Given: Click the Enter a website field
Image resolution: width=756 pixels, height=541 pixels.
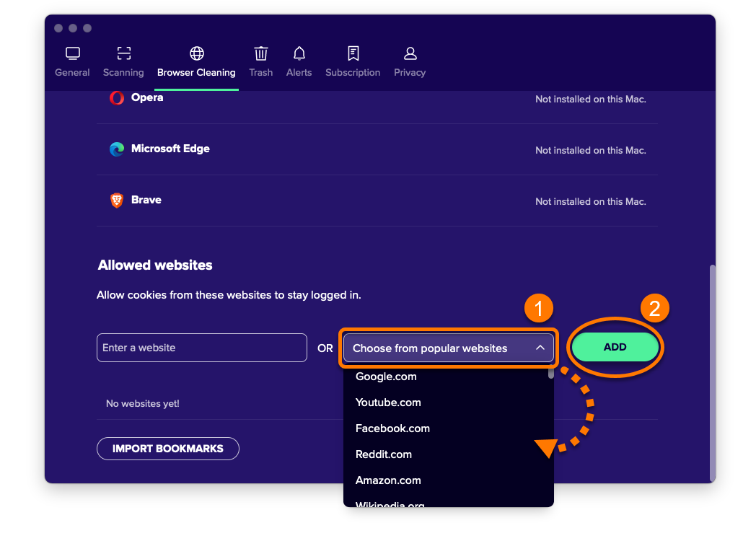Looking at the screenshot, I should [201, 348].
